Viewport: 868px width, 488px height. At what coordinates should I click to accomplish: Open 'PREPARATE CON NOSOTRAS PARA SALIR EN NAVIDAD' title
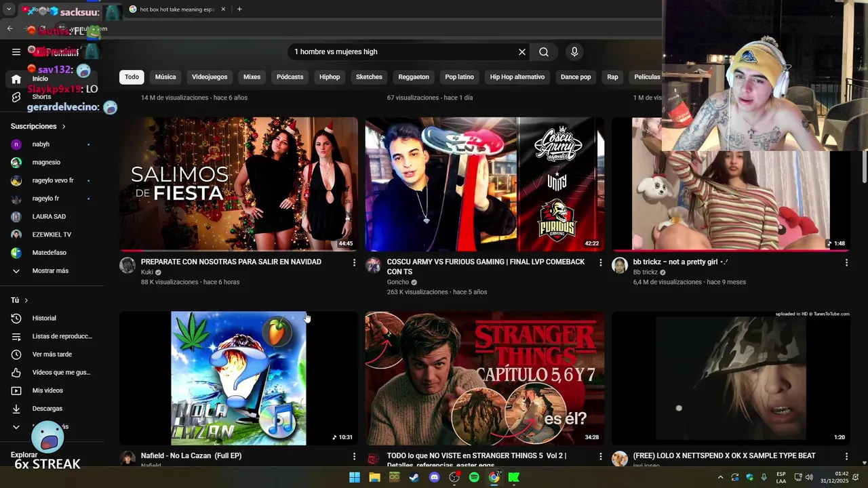[x=231, y=262]
